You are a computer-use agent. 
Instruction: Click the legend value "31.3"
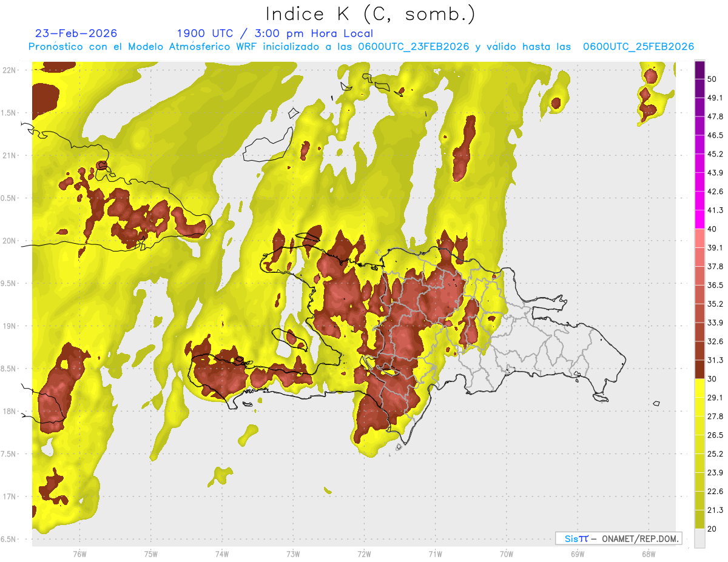[x=715, y=360]
